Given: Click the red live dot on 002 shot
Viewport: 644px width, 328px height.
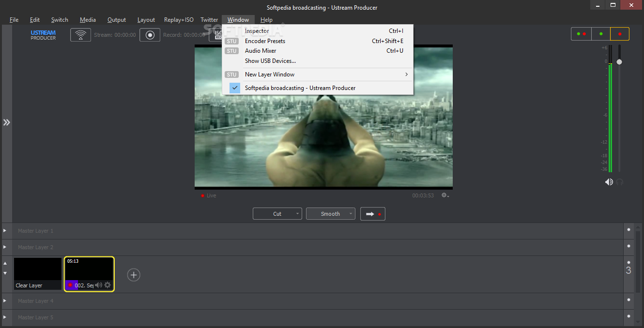Looking at the screenshot, I should tap(70, 285).
